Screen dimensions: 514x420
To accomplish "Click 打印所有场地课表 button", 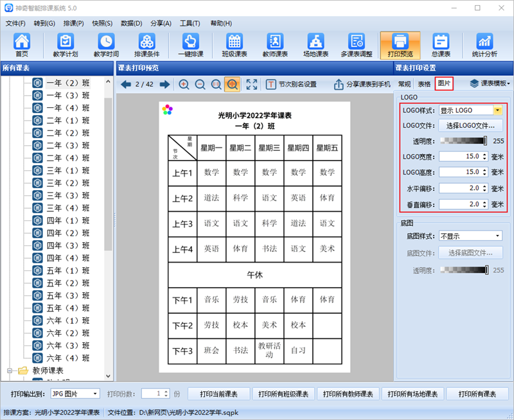I will coord(412,394).
